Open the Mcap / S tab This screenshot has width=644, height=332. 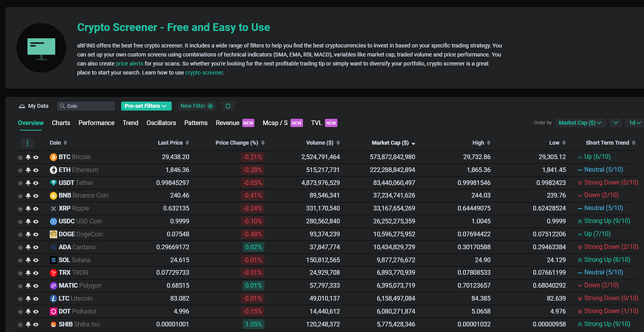point(282,123)
